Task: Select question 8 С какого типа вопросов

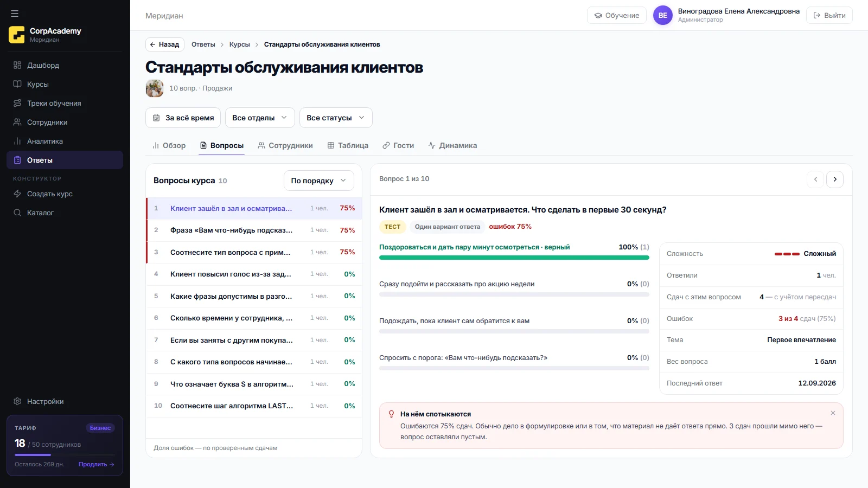Action: click(254, 362)
